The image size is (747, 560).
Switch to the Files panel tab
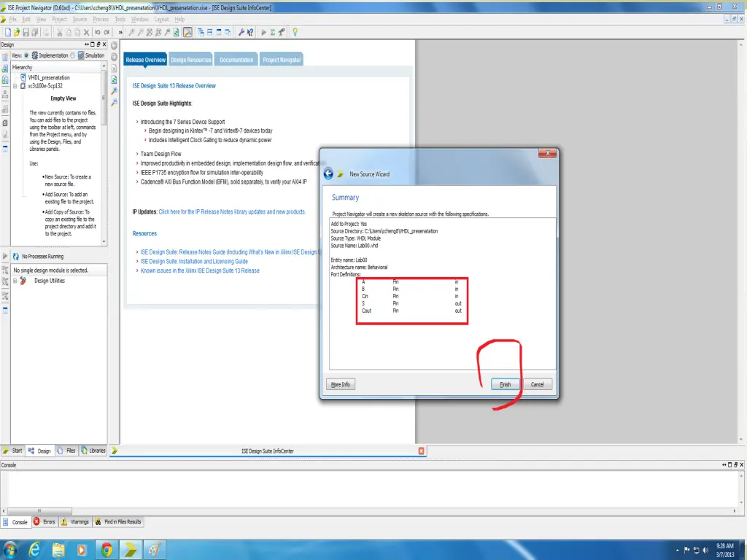click(x=66, y=451)
